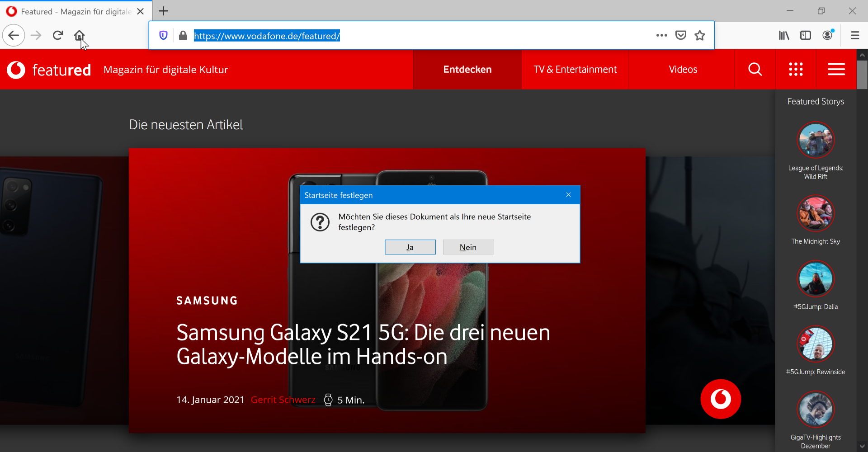Open the Entdecken menu
Image resolution: width=868 pixels, height=452 pixels.
coord(467,69)
